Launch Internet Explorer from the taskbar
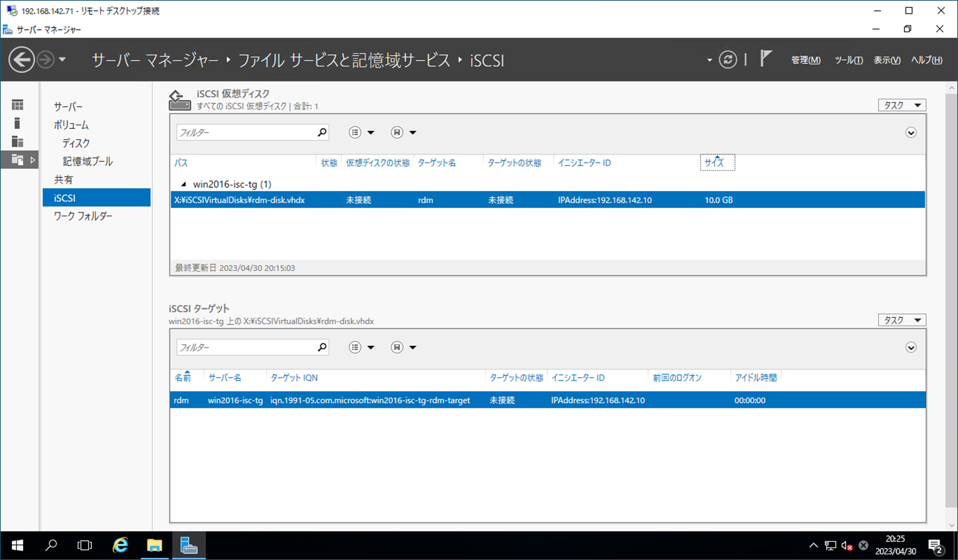This screenshot has height=560, width=958. (119, 545)
